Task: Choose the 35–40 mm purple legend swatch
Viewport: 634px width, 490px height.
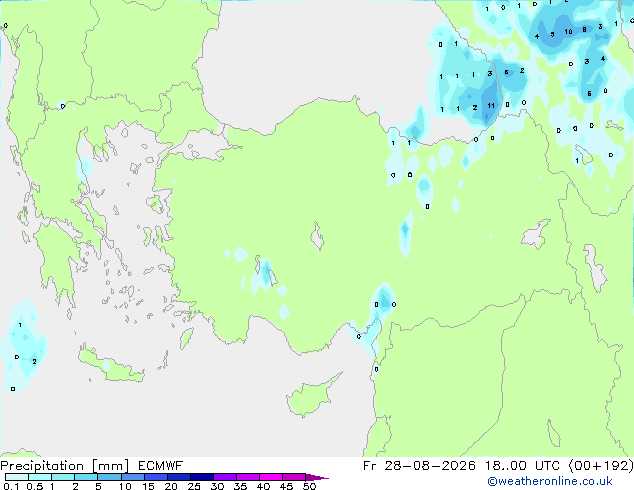Action: click(248, 477)
